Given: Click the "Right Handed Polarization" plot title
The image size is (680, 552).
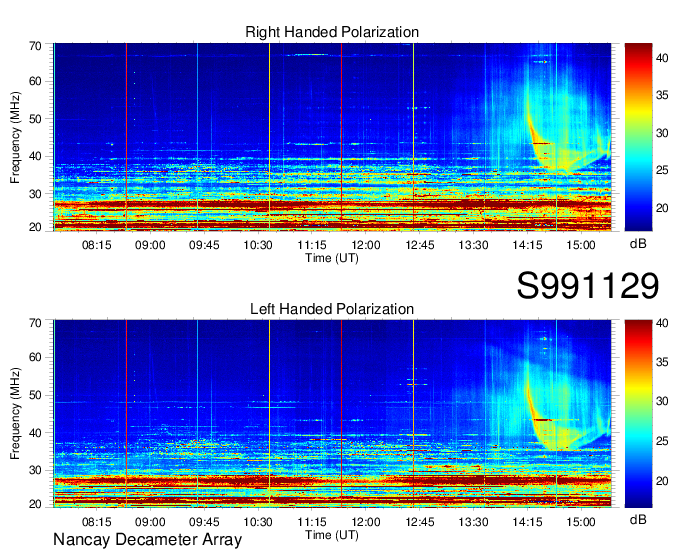Looking at the screenshot, I should coord(332,32).
